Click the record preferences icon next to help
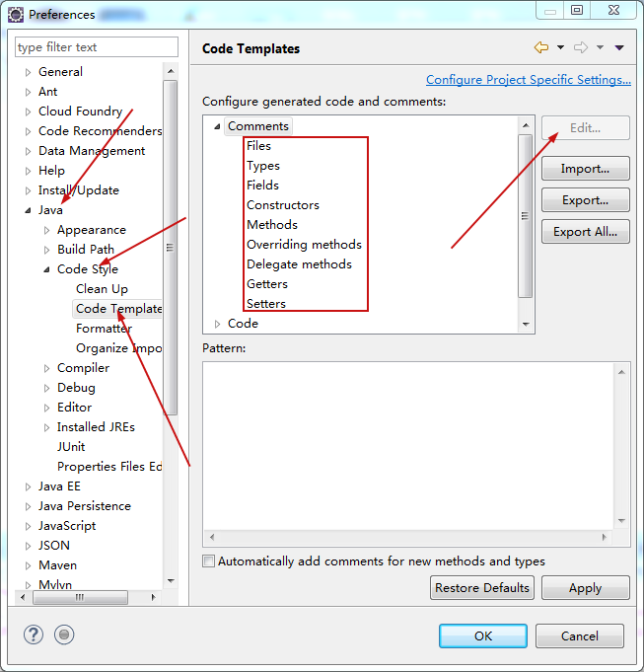The width and height of the screenshot is (644, 672). 64,635
